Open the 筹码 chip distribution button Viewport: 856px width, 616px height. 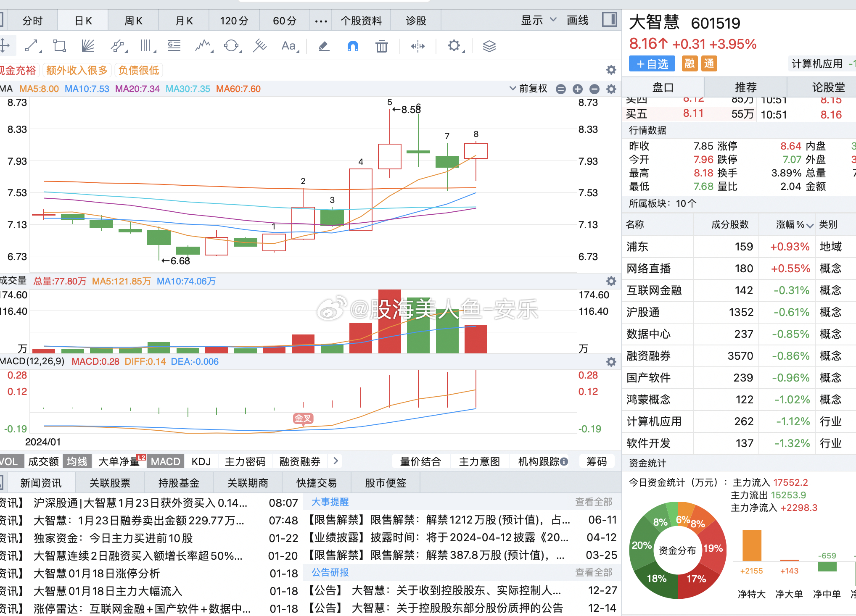(597, 461)
